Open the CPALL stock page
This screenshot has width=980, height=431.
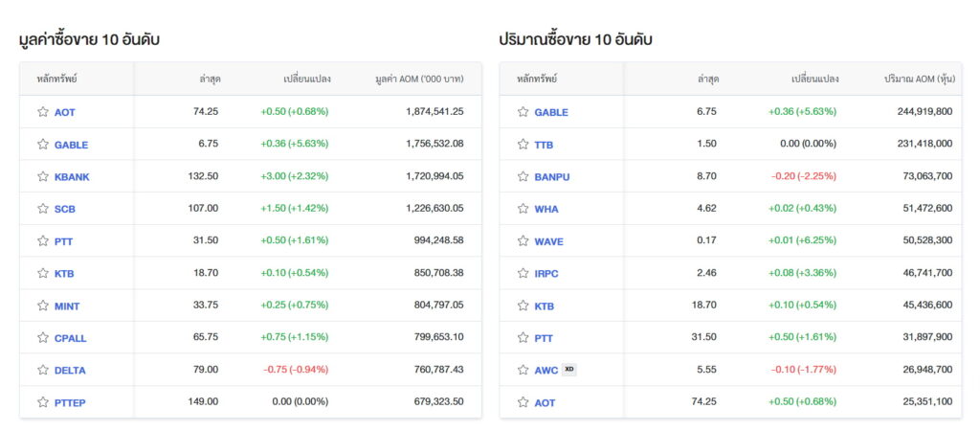coord(71,338)
